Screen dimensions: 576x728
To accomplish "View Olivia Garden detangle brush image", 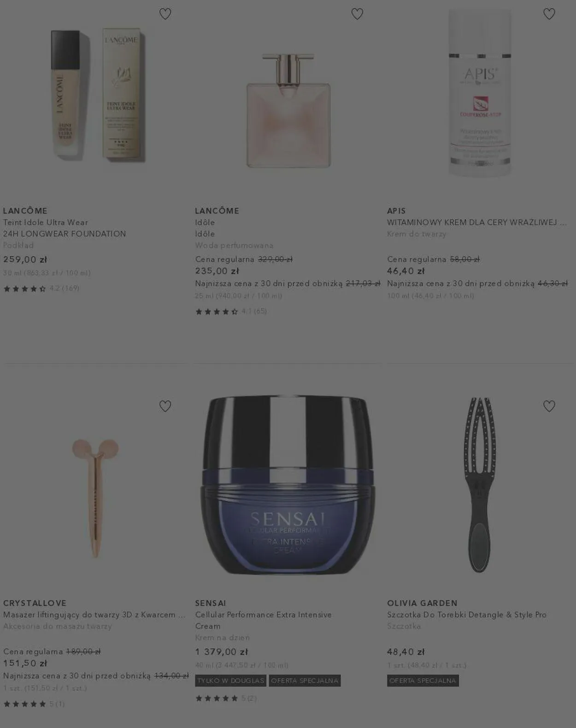I will click(x=480, y=485).
